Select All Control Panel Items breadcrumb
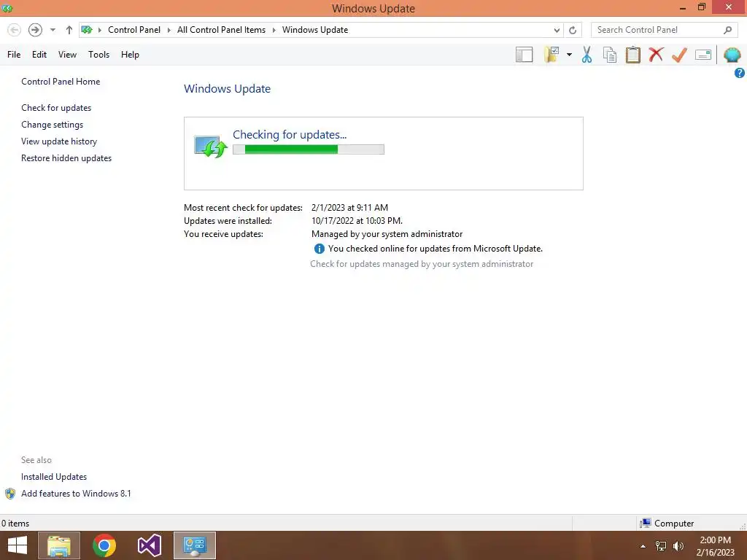 [222, 30]
